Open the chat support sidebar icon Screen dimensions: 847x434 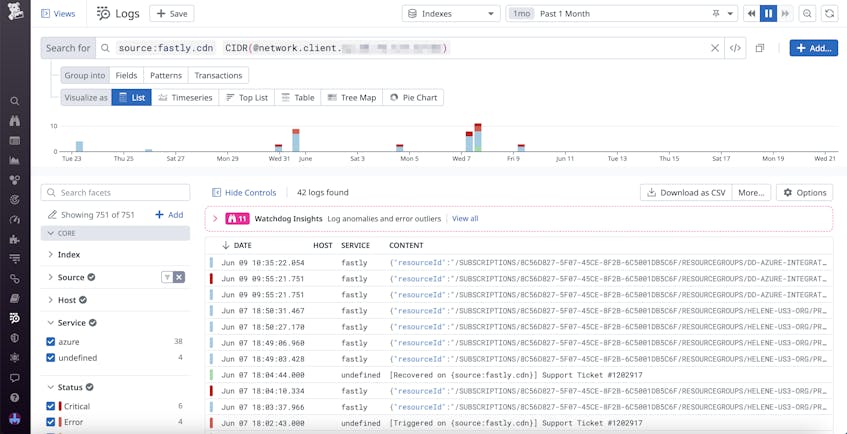click(15, 378)
